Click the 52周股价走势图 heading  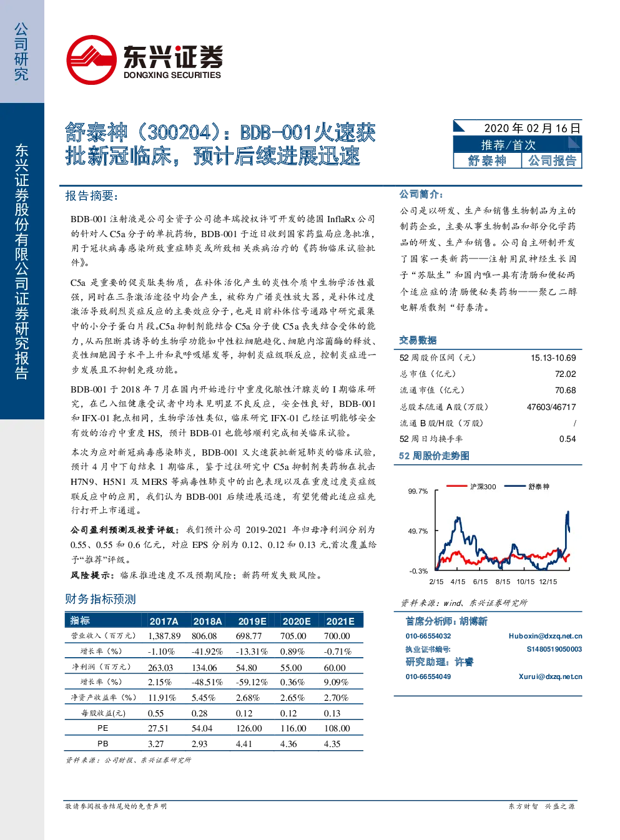(x=434, y=456)
